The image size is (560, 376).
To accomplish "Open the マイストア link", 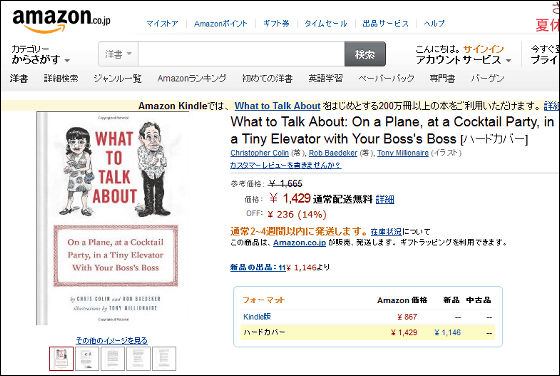I will 162,24.
